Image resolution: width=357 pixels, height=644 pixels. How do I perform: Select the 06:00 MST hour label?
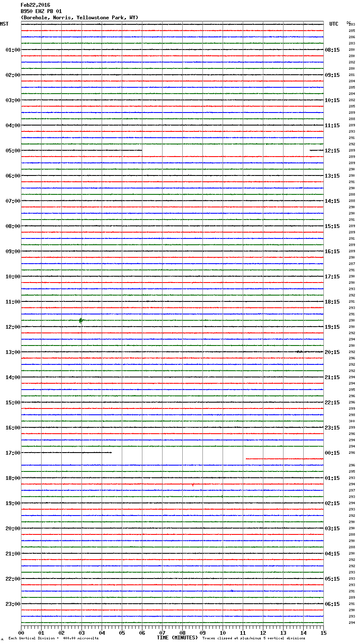[x=13, y=176]
